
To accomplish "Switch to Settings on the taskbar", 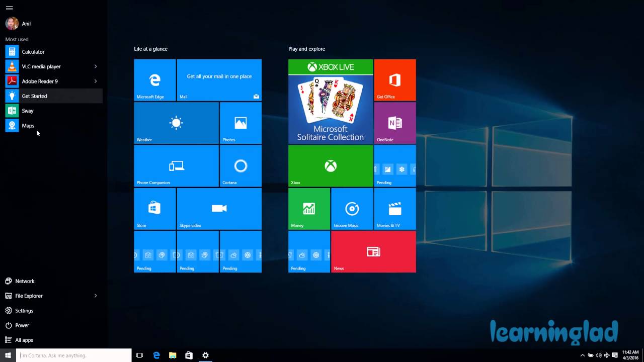I will click(x=205, y=355).
